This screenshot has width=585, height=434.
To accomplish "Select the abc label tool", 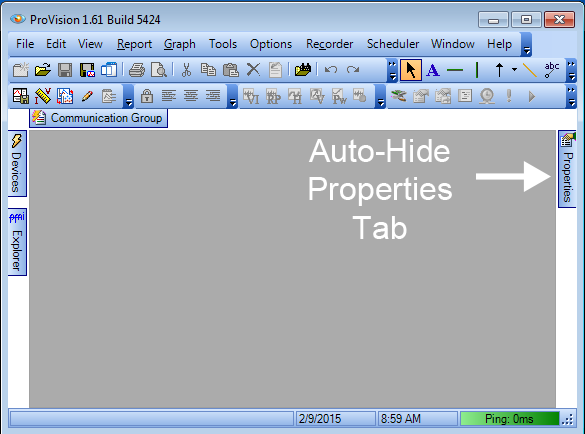I will click(552, 70).
